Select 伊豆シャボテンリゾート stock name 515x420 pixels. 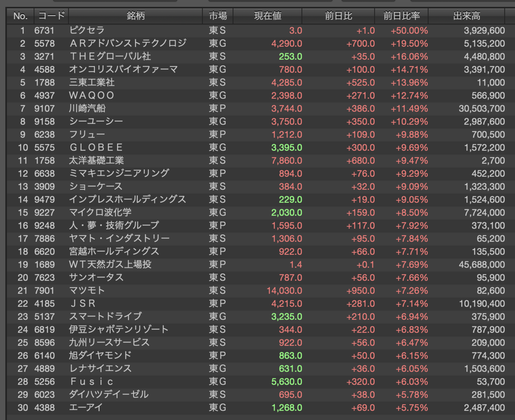click(x=119, y=329)
